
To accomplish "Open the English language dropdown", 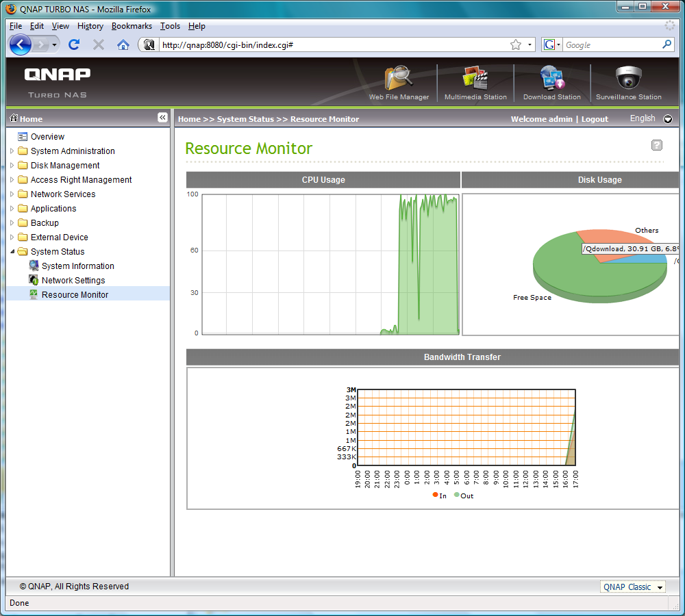I will tap(667, 118).
